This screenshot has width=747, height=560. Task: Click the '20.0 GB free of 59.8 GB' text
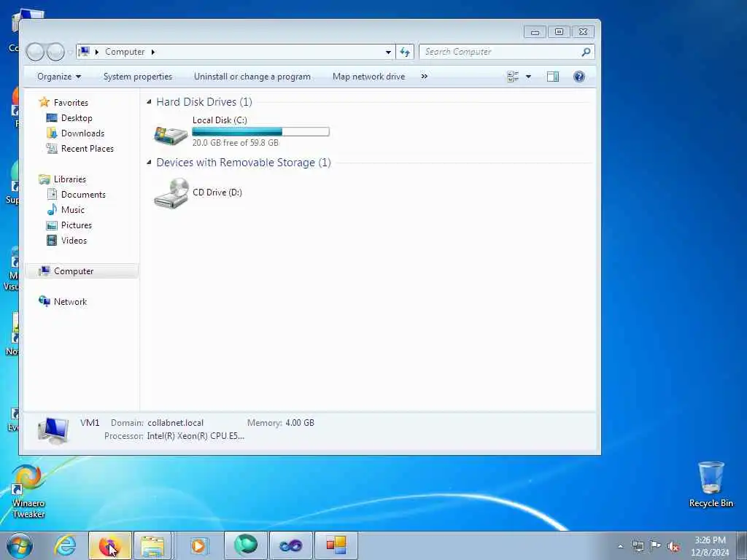pyautogui.click(x=236, y=142)
